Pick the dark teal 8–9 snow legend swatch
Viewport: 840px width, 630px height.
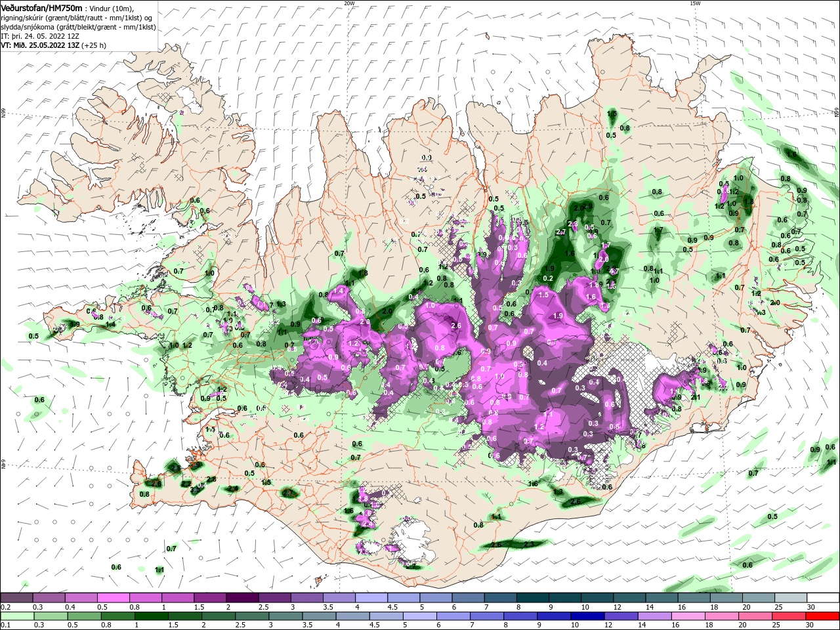pos(533,598)
